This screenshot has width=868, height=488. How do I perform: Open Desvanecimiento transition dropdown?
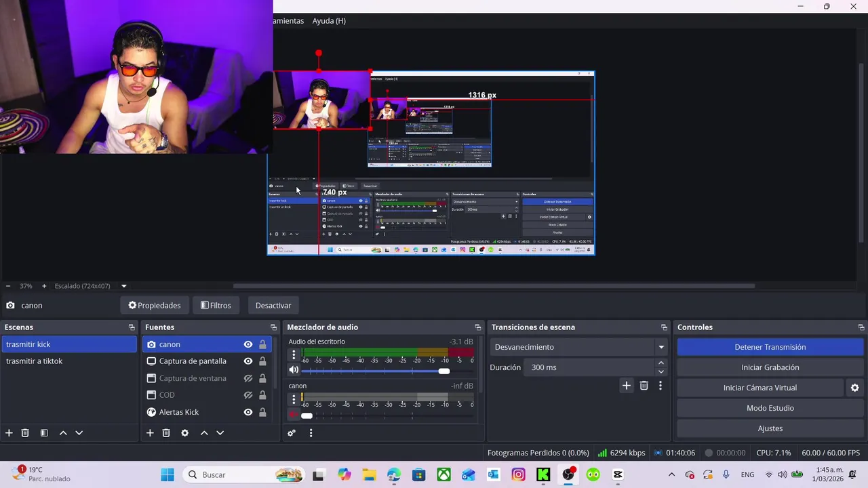point(578,347)
